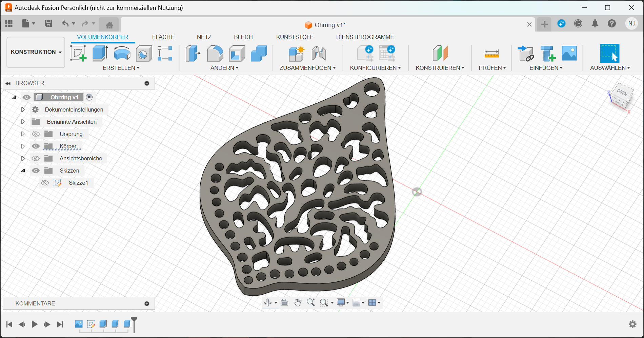
Task: Open the AUSWÄHLEN menu
Action: (610, 68)
